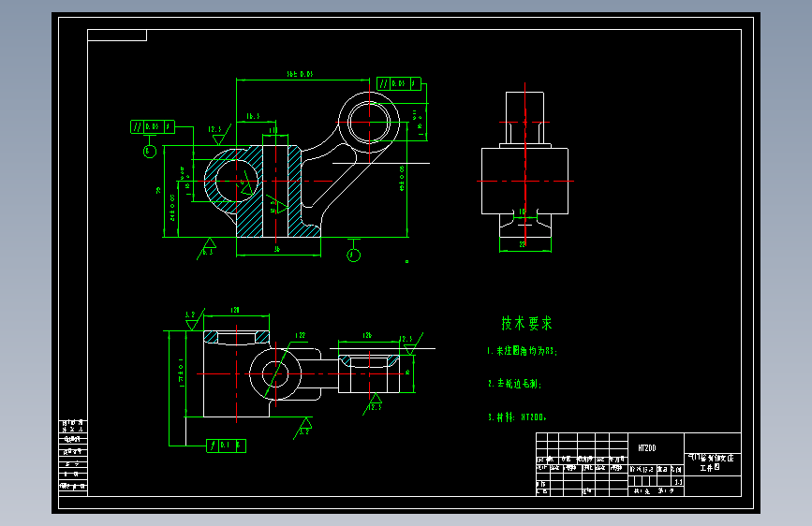Select the circular boss in the bottom view
812x526 pixels.
tap(275, 373)
